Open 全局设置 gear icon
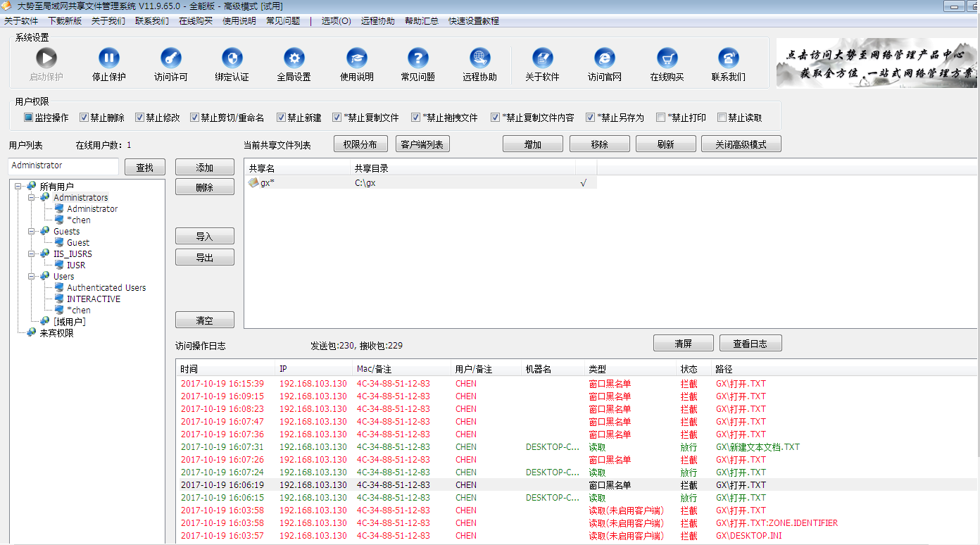 pos(294,58)
